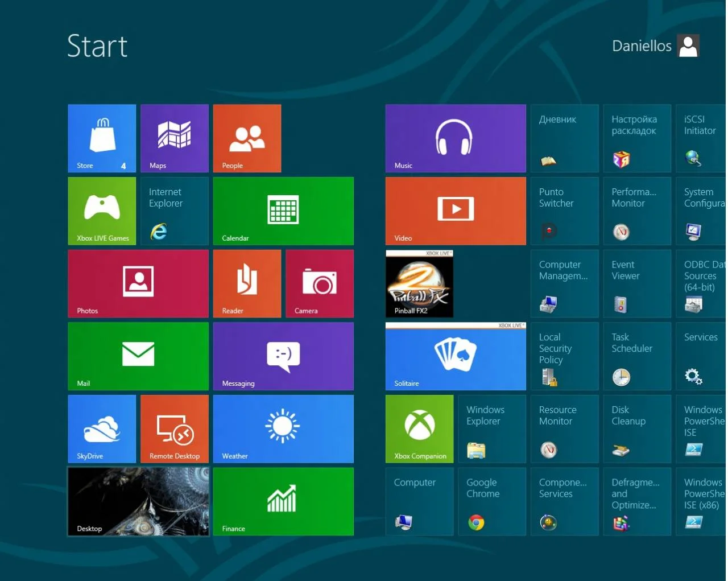
Task: Open the Дневник tile
Action: 564,138
